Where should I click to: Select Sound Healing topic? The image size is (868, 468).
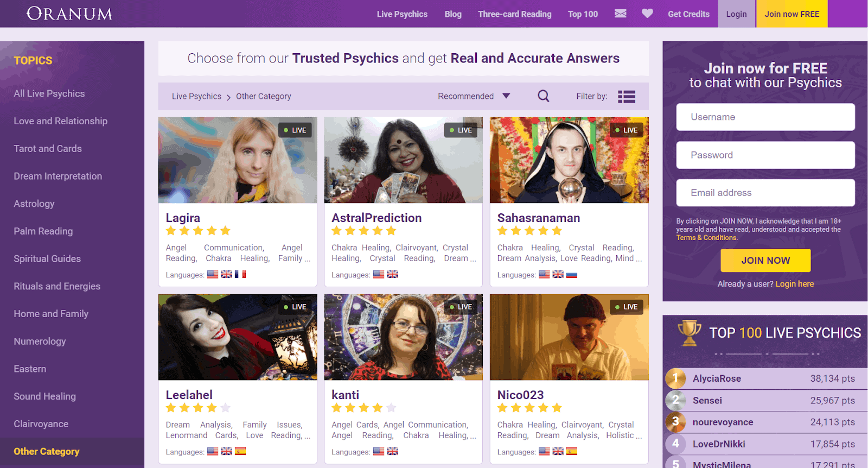pos(45,396)
